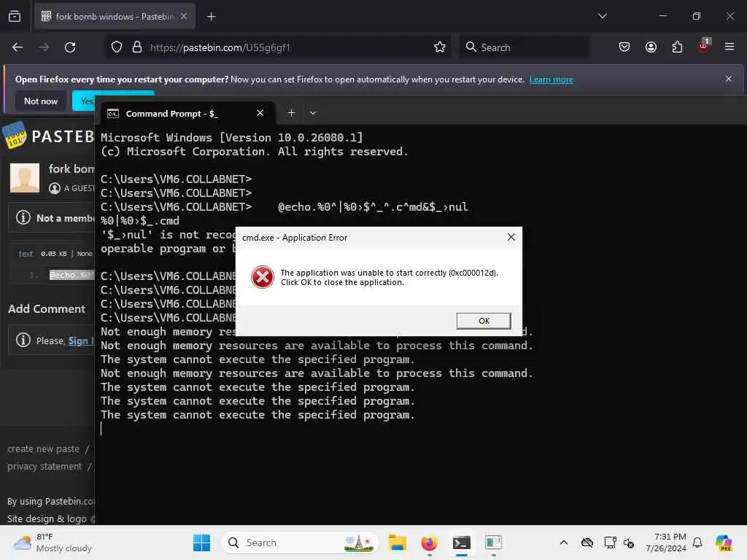Open Pocket save icon in toolbar
The width and height of the screenshot is (747, 560).
pos(624,47)
